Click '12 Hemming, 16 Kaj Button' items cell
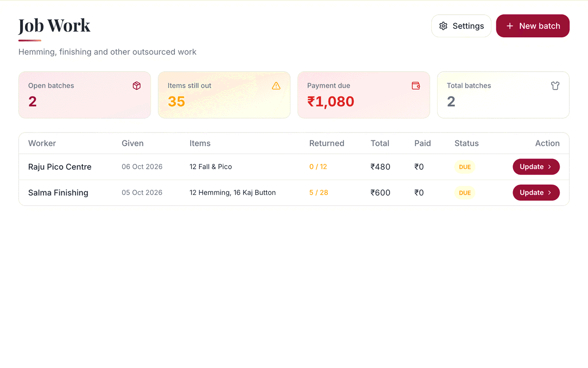 pos(233,193)
